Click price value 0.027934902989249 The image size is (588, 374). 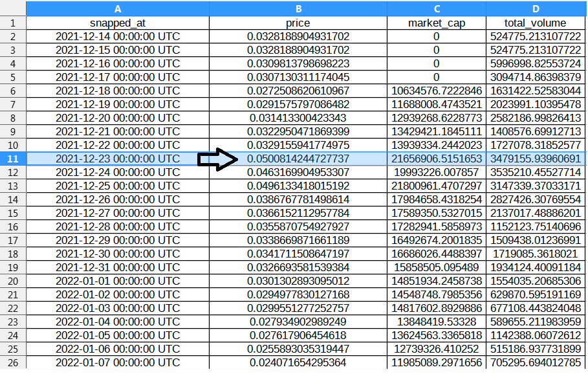pyautogui.click(x=298, y=322)
